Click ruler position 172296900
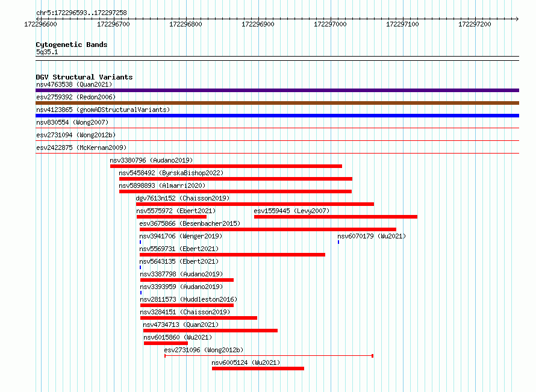This screenshot has width=536, height=392. pyautogui.click(x=258, y=24)
